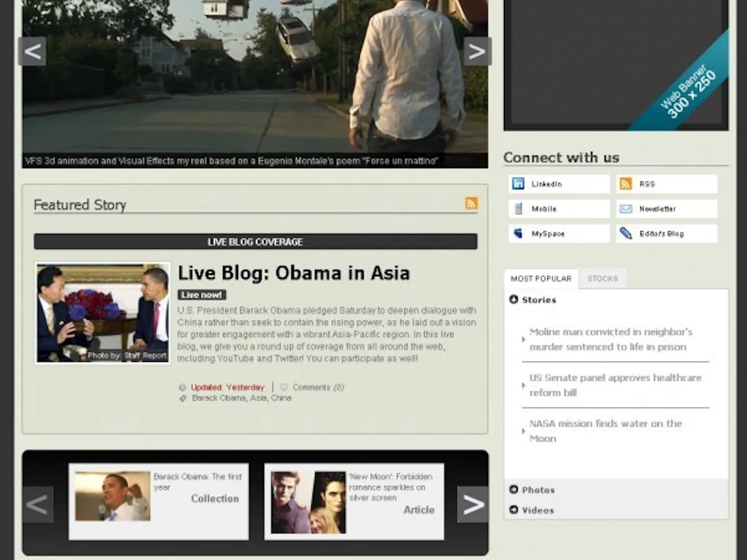Click the comments bubble icon on the live blog
The width and height of the screenshot is (747, 560).
[284, 387]
